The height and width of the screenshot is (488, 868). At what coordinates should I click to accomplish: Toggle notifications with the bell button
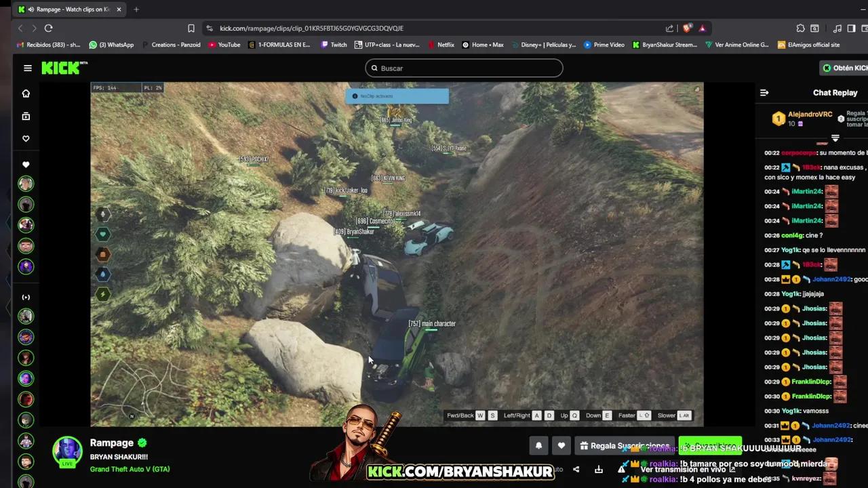point(539,445)
